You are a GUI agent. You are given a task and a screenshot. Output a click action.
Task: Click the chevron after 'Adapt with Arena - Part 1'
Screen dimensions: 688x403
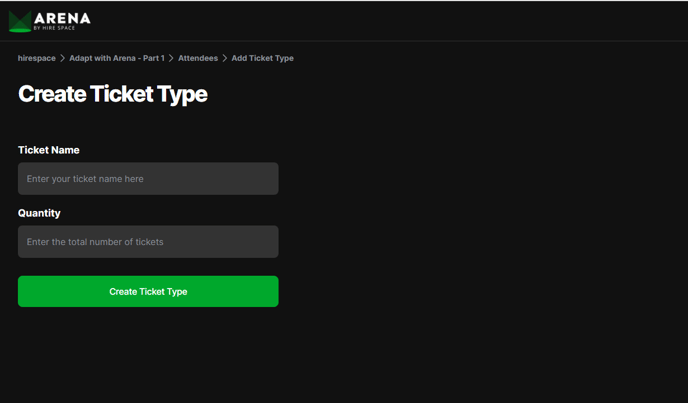pos(171,58)
